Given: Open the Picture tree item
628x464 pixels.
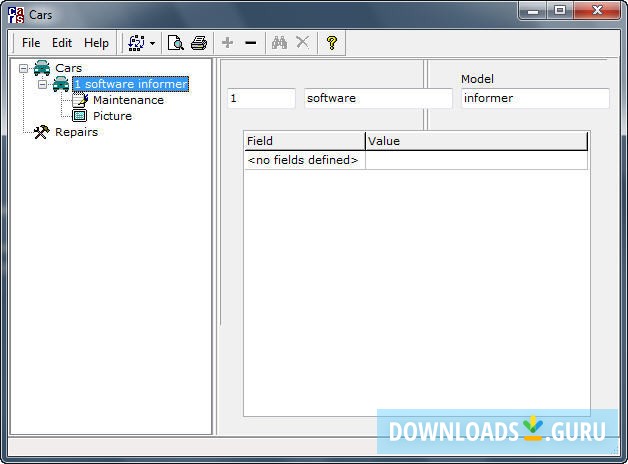Looking at the screenshot, I should (112, 116).
